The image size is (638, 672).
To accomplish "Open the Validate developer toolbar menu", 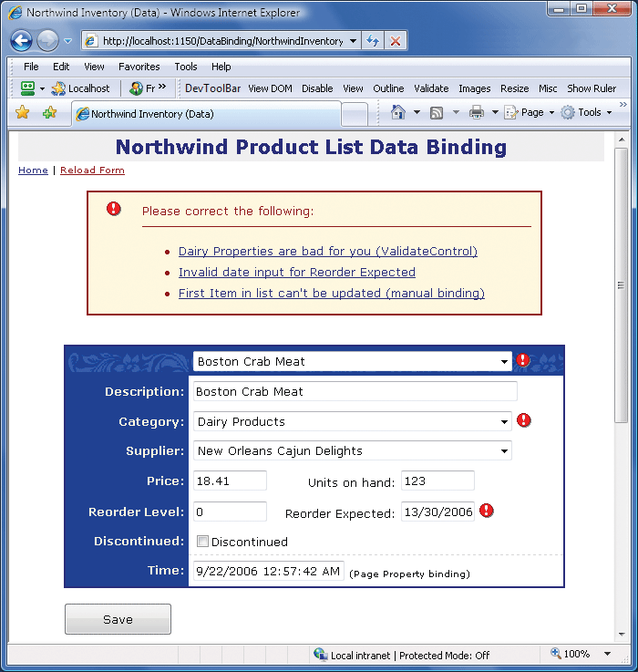I will point(431,88).
